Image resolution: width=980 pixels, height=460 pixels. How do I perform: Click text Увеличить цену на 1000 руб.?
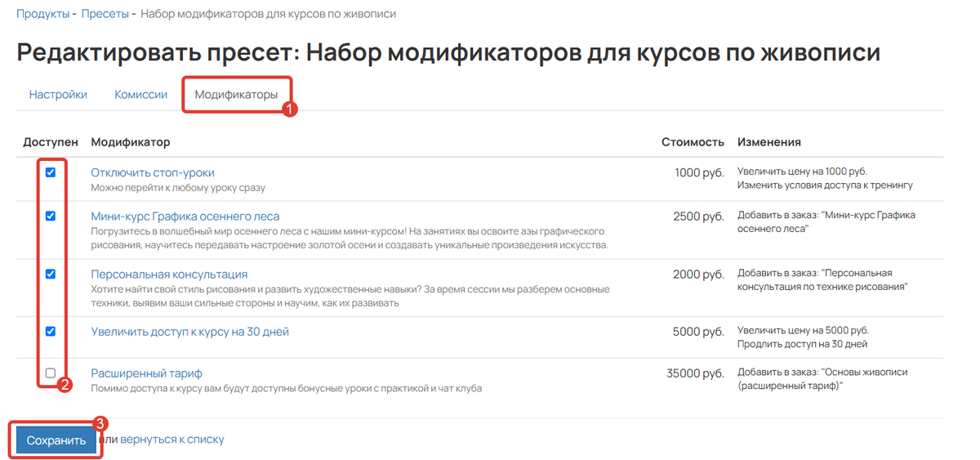click(802, 172)
